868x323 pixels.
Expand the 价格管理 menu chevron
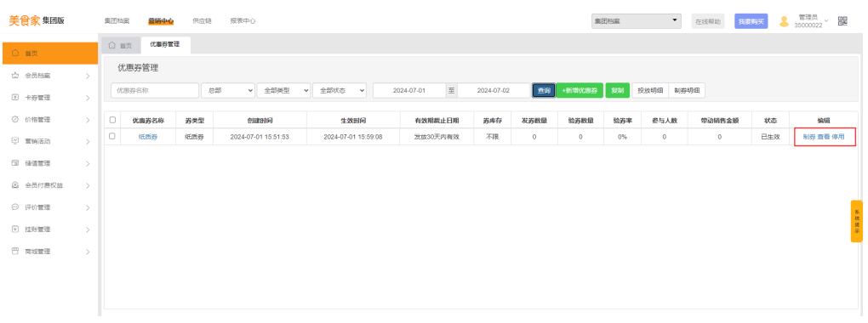point(88,120)
